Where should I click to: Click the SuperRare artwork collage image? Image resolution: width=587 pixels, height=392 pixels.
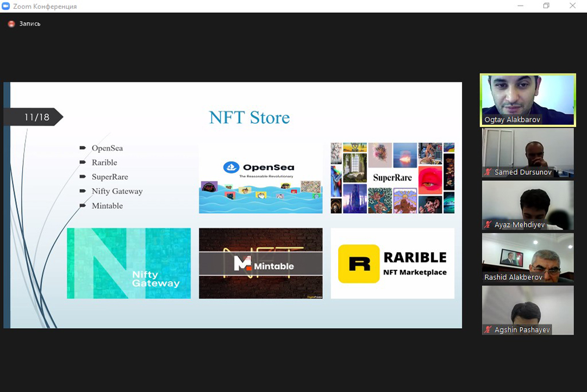pos(392,178)
